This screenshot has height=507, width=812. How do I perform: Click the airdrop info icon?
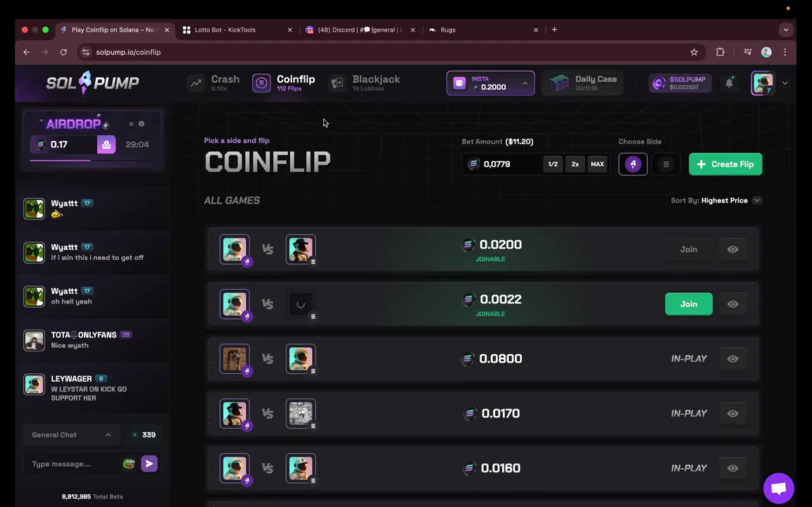point(142,124)
